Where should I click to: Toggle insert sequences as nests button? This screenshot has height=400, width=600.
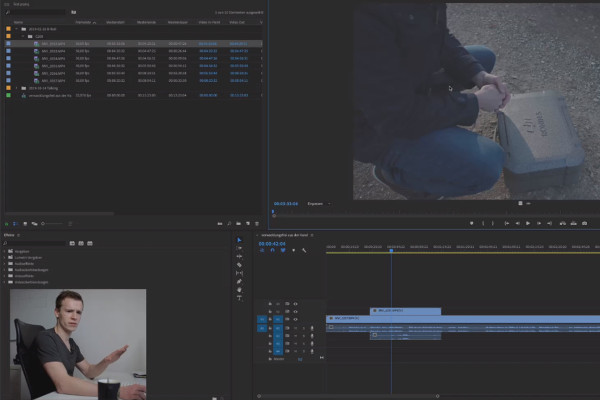click(262, 250)
